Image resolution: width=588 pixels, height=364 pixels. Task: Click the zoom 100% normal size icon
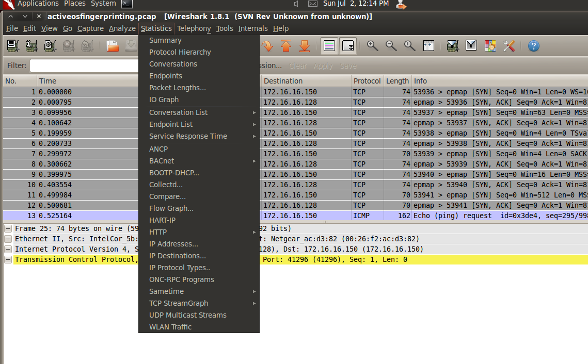[409, 46]
